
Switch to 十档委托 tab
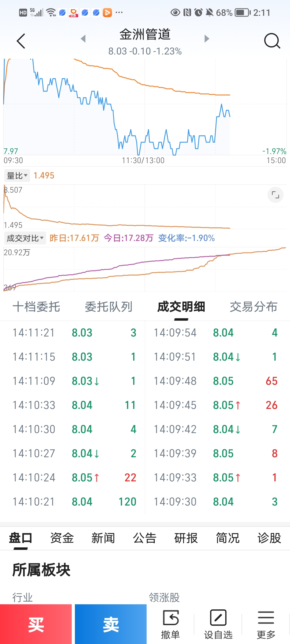36,307
